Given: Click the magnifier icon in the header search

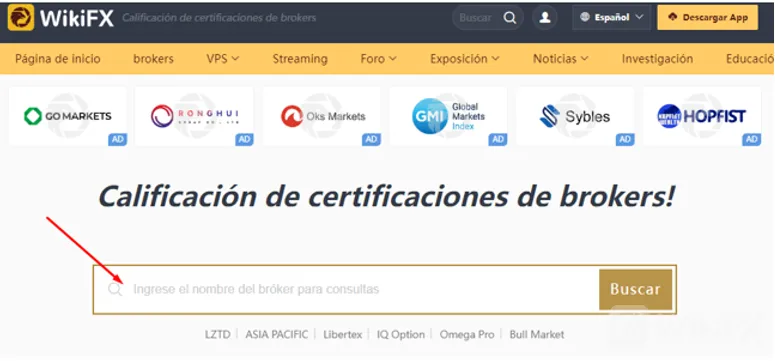Looking at the screenshot, I should (x=510, y=18).
